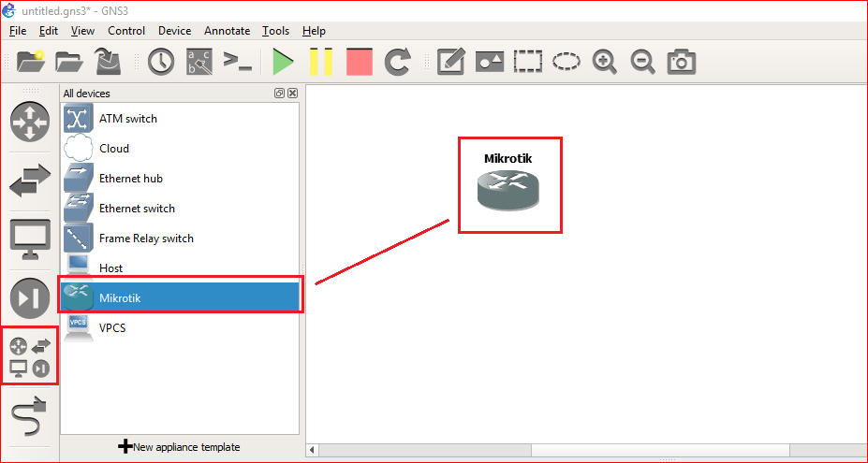Screen dimensions: 868x463
Task: Suspend all devices with the yellow pause button
Action: pos(321,62)
